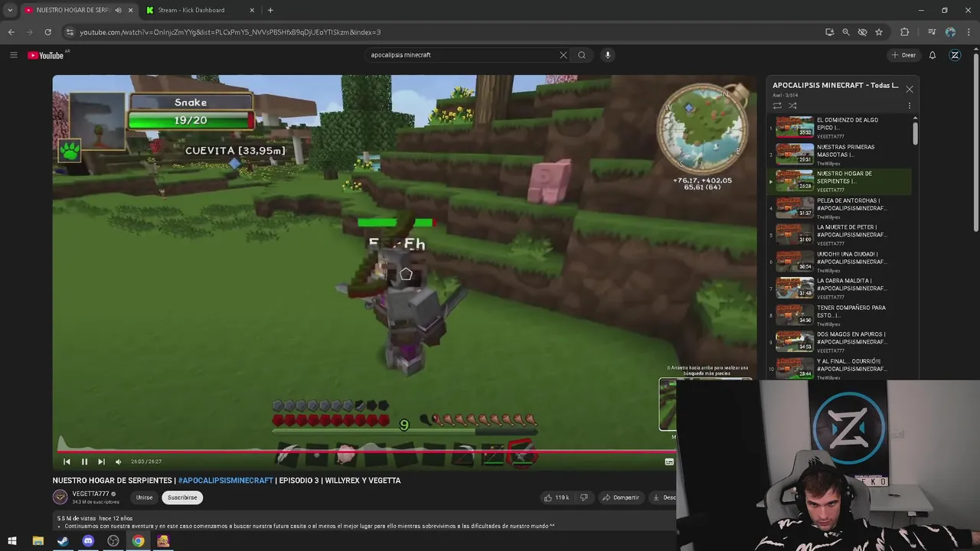Open install app icon in address bar
980x551 pixels.
click(829, 32)
